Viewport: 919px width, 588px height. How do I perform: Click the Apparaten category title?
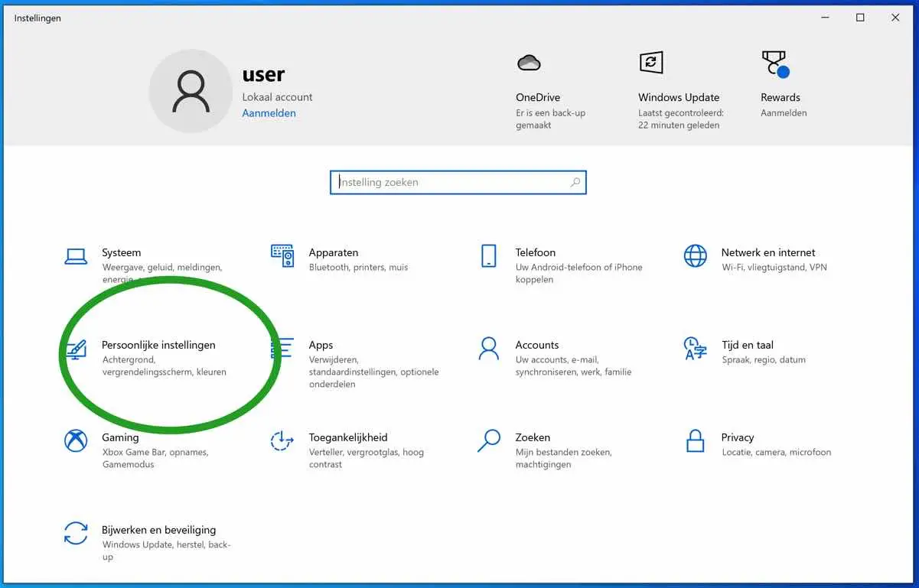(334, 252)
